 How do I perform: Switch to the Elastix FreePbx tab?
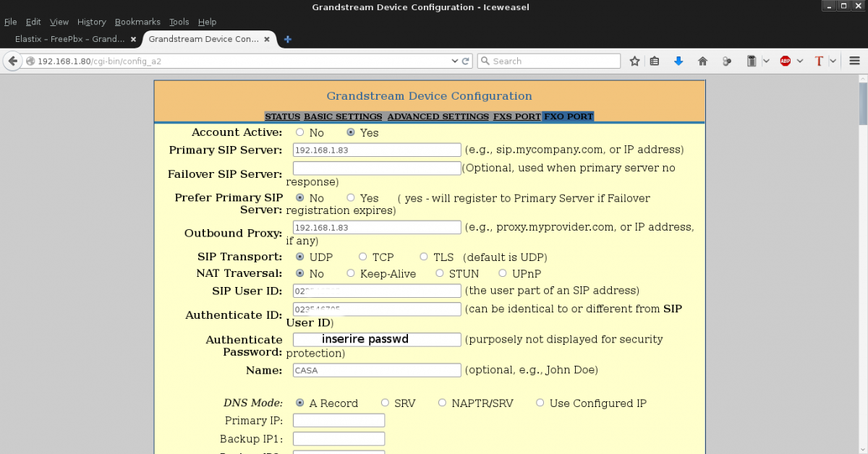click(x=69, y=39)
